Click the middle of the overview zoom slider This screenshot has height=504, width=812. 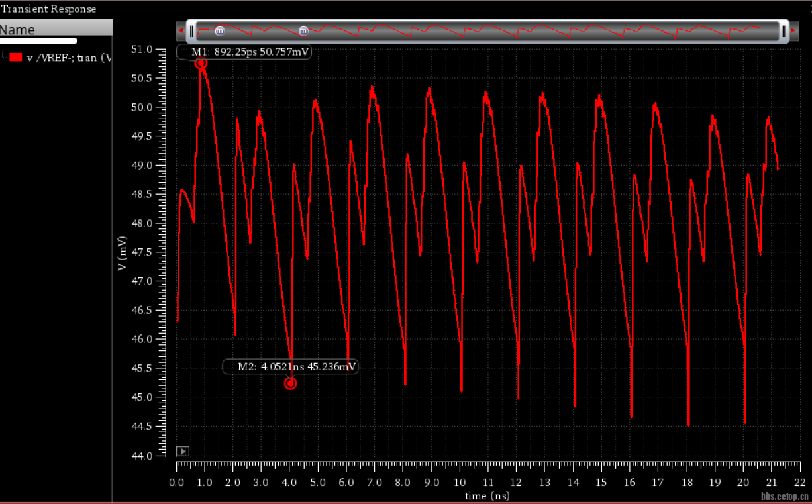pos(487,31)
